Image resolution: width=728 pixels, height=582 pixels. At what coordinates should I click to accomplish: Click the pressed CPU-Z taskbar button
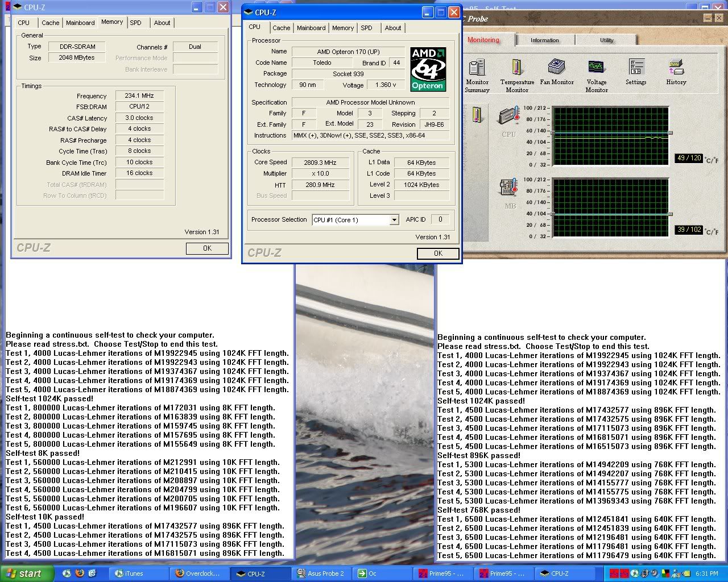point(261,573)
